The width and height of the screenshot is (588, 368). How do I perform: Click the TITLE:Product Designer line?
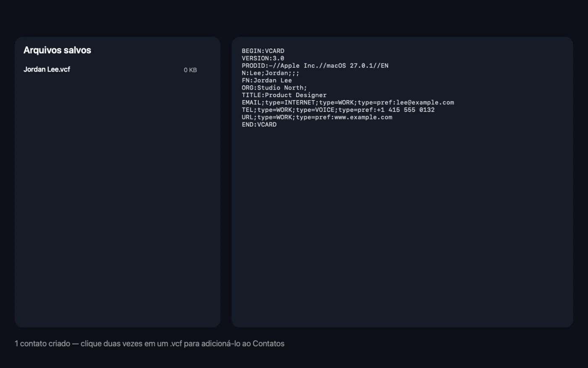[284, 95]
